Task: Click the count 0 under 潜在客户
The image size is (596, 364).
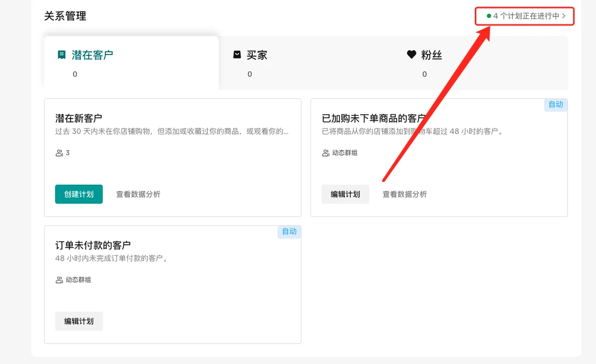Action: pos(75,74)
